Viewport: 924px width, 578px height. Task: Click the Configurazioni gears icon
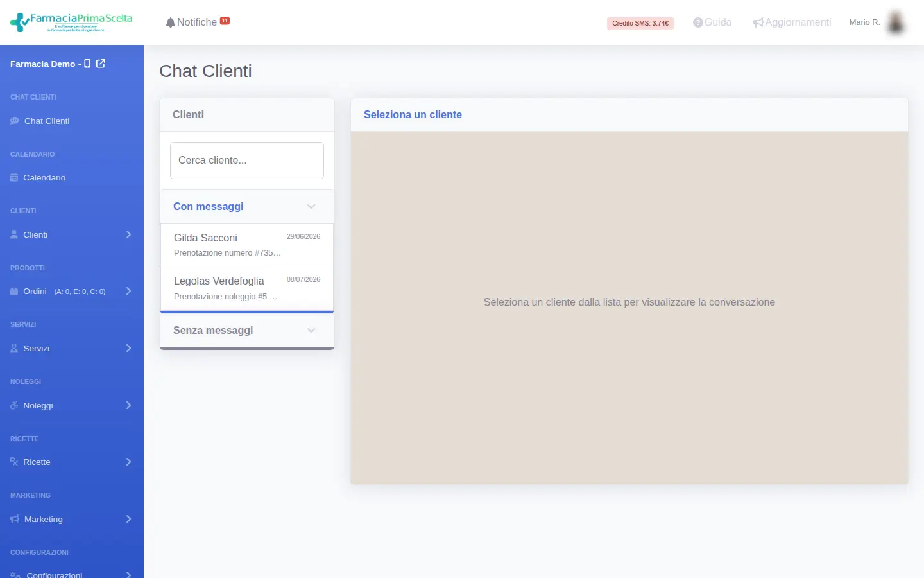[x=16, y=575]
